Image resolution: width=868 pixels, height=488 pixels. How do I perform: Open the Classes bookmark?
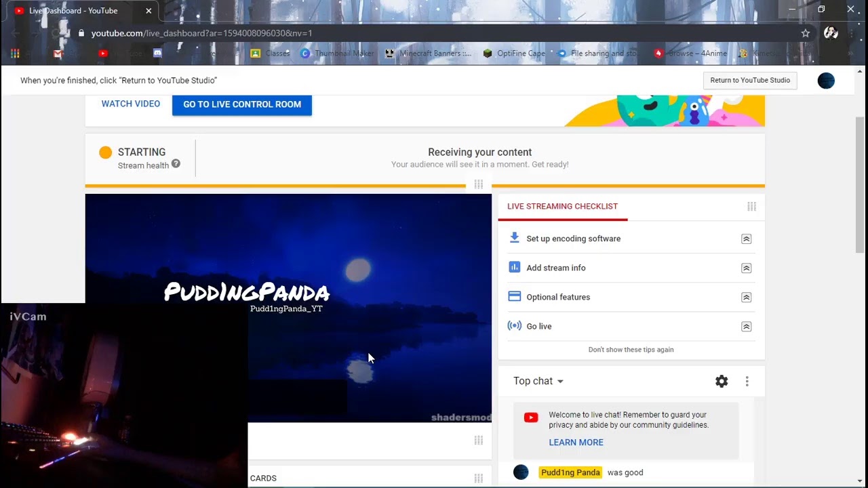tap(271, 53)
